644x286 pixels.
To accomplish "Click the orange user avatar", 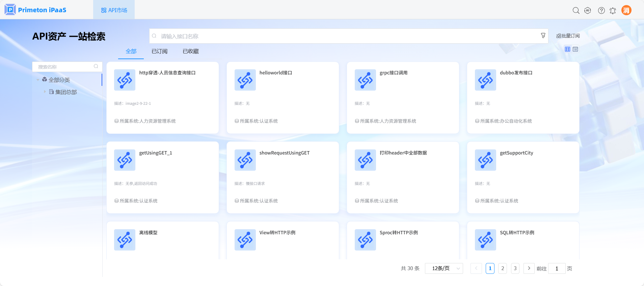I will [x=626, y=10].
